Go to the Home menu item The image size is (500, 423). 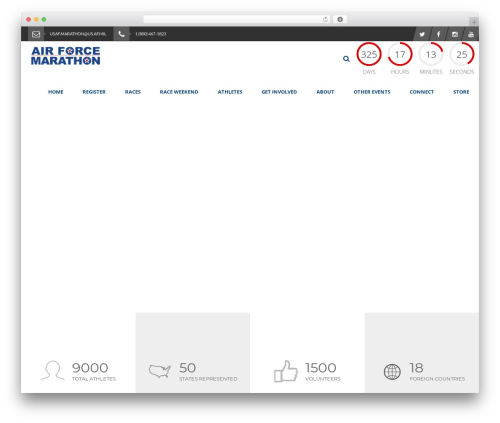[x=56, y=92]
